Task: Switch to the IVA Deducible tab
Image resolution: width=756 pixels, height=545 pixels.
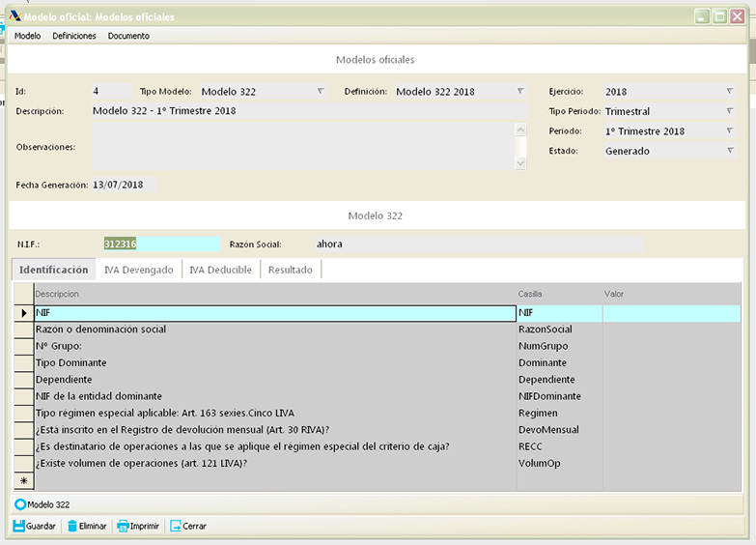Action: pyautogui.click(x=220, y=270)
